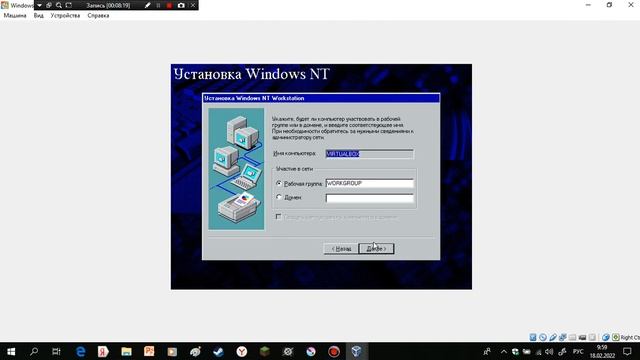Viewport: 640px width, 360px height.
Task: Open Minecraft grass block taskbar icon
Action: point(265,351)
